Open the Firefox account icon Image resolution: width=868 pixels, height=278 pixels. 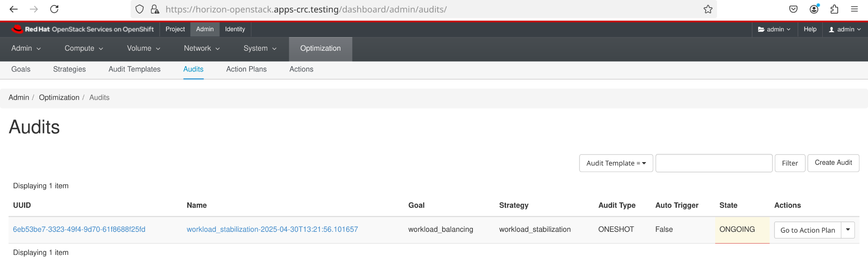814,9
